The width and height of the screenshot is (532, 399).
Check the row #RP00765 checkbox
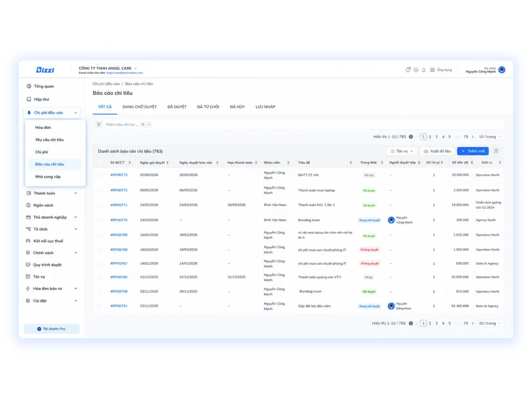tap(99, 277)
